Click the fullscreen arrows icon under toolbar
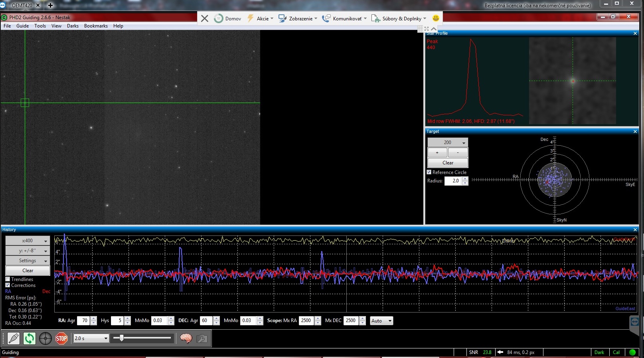 [427, 29]
